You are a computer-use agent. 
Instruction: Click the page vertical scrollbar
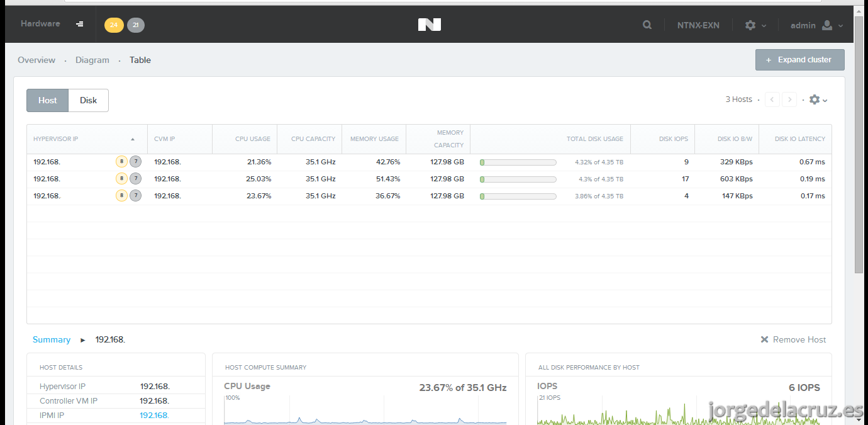(x=859, y=145)
